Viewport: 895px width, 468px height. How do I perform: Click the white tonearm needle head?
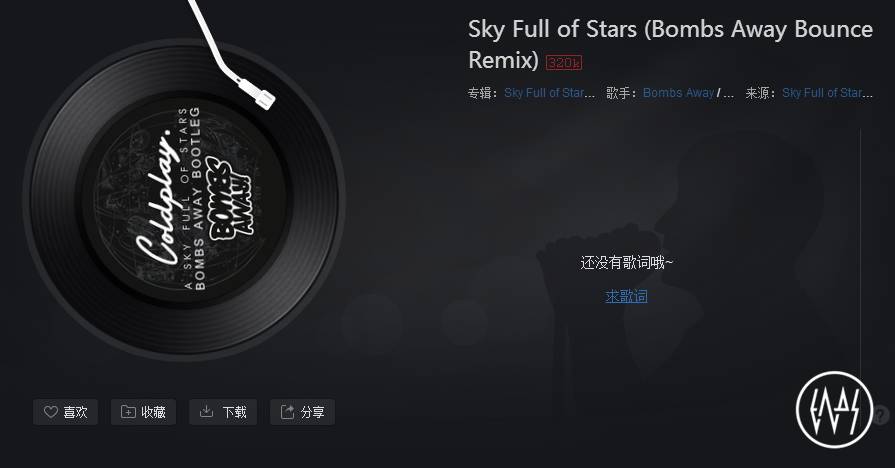tap(264, 99)
